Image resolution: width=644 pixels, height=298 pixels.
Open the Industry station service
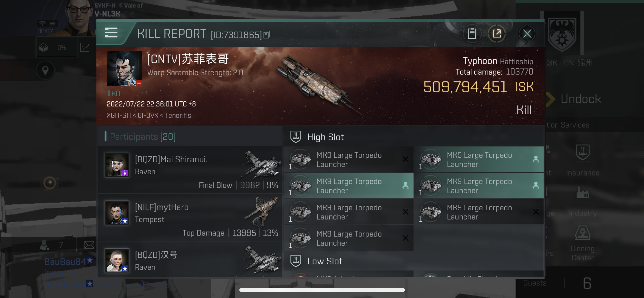coord(582,201)
